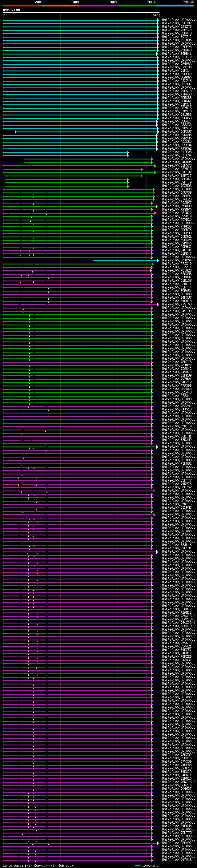This screenshot has height=868, width=197.
Task: Click the UniRef100_Q41583 label
Action: coord(177,115)
